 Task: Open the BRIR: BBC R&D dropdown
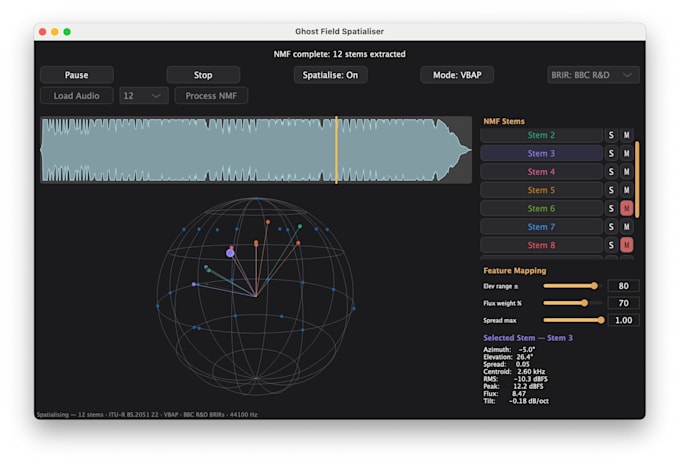(x=593, y=75)
